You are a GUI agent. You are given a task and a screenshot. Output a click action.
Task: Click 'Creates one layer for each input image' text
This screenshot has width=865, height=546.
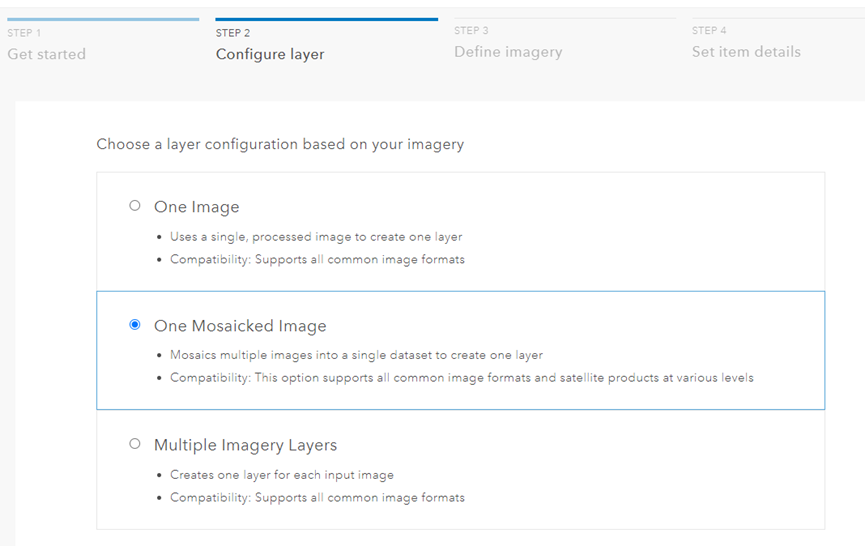click(x=282, y=475)
